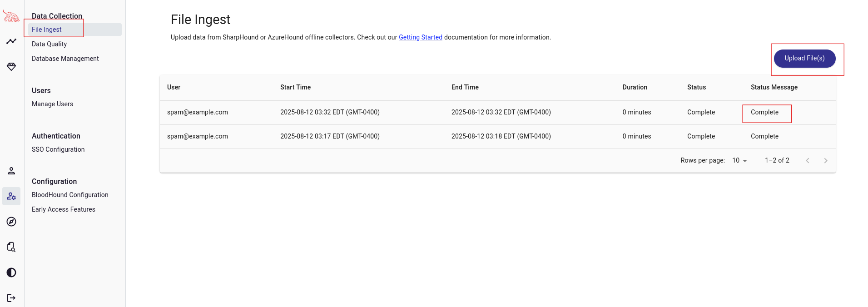Open the rows per page dropdown

(x=739, y=160)
